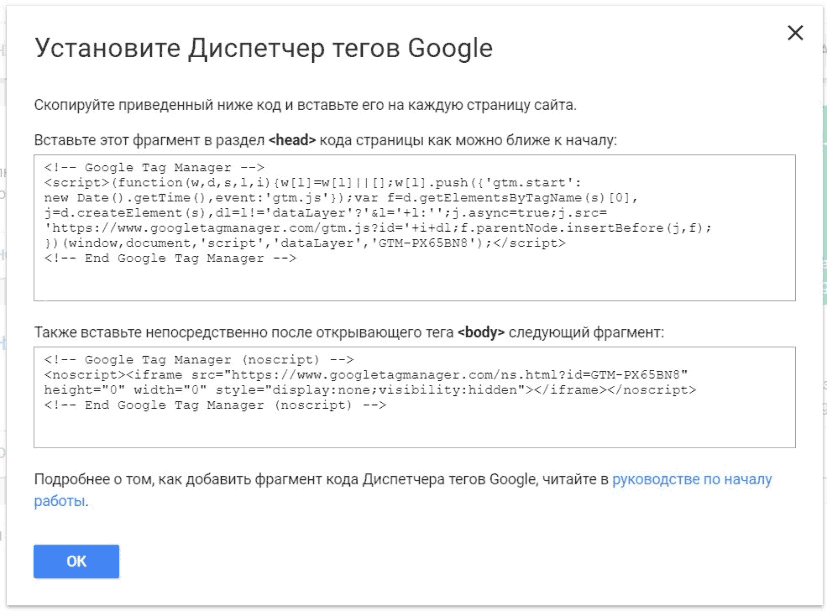Click the googletagmanager.com/gtm.js URL line
The width and height of the screenshot is (827, 611).
click(x=378, y=228)
